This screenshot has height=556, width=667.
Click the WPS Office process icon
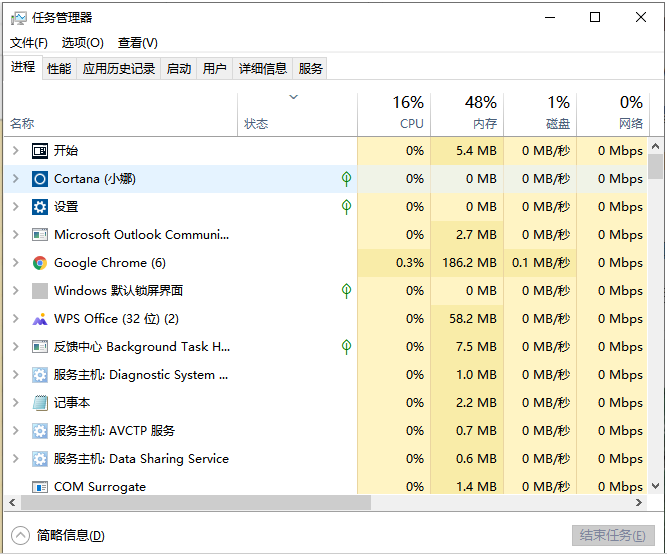point(40,319)
